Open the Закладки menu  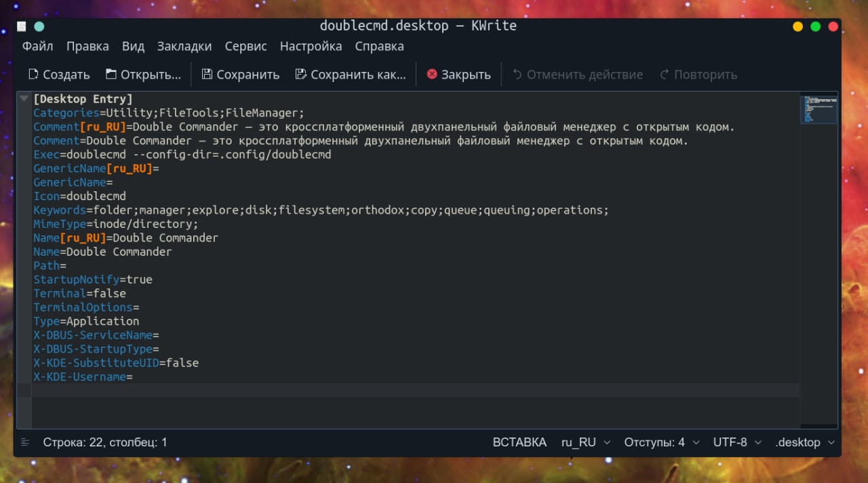(x=184, y=46)
